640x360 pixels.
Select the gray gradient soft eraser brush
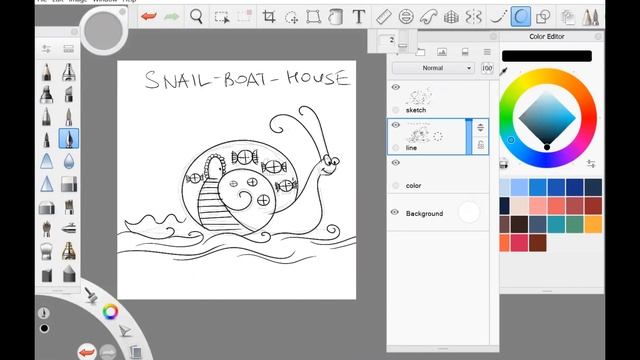tap(69, 184)
